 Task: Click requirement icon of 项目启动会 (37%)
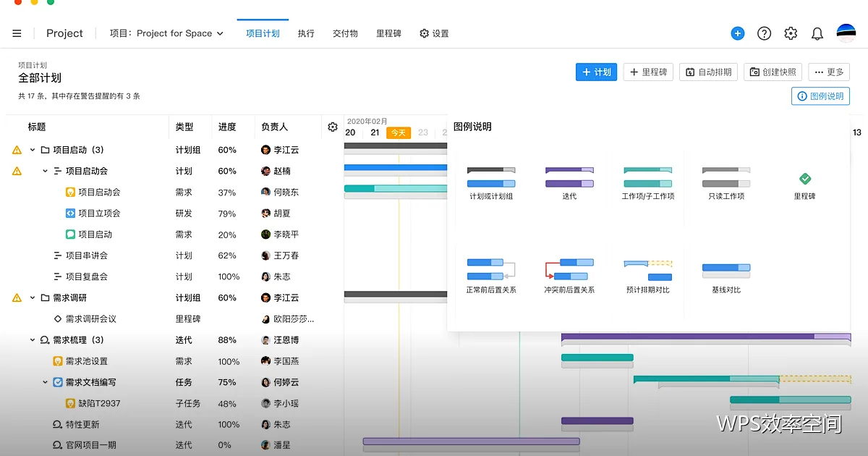pyautogui.click(x=70, y=192)
